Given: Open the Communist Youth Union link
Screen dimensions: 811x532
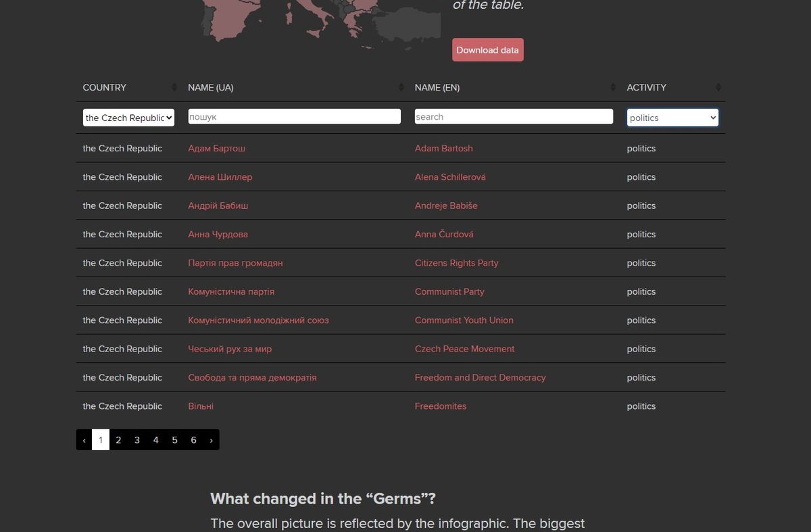Looking at the screenshot, I should [464, 320].
